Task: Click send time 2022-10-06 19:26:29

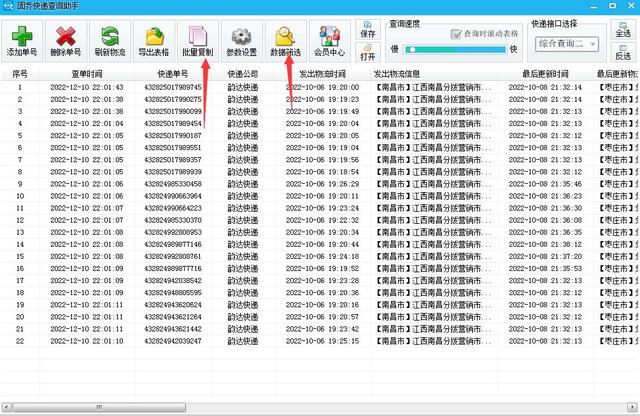Action: pyautogui.click(x=322, y=184)
